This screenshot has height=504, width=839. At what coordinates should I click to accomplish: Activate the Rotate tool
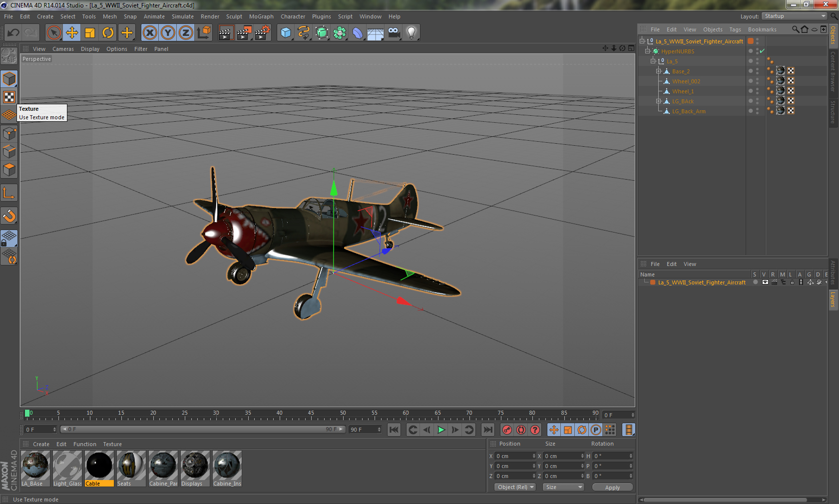click(108, 33)
